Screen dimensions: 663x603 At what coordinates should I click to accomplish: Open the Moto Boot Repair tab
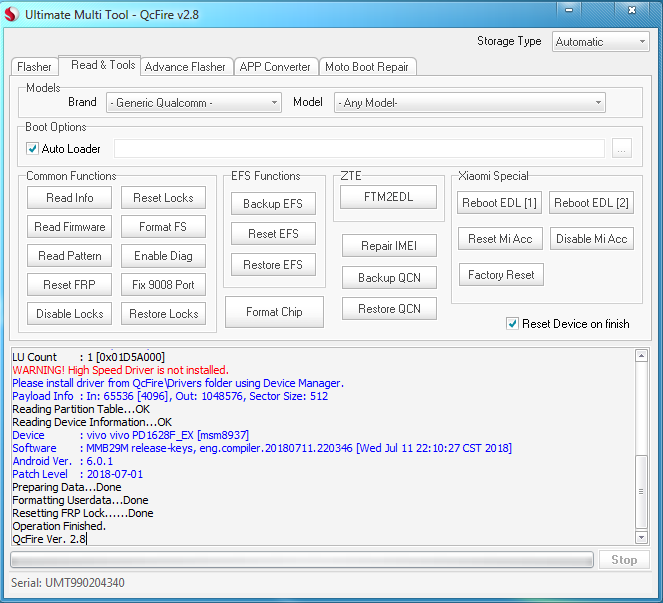[x=367, y=67]
